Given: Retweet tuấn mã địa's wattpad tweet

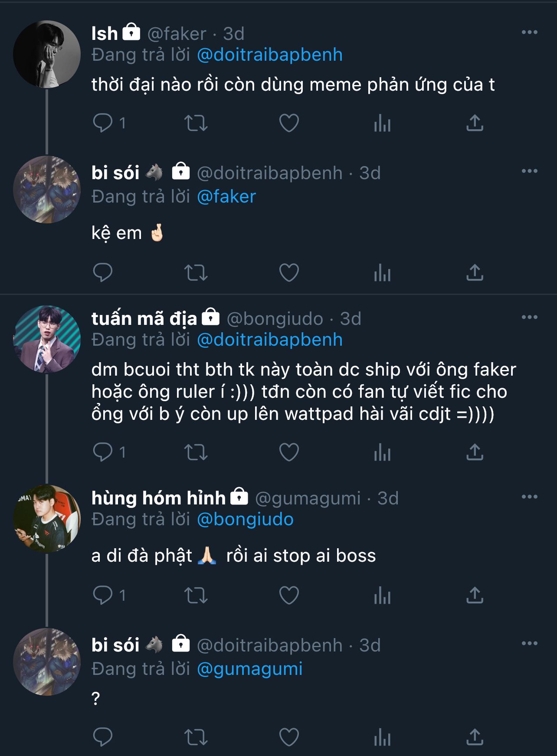Looking at the screenshot, I should [196, 452].
